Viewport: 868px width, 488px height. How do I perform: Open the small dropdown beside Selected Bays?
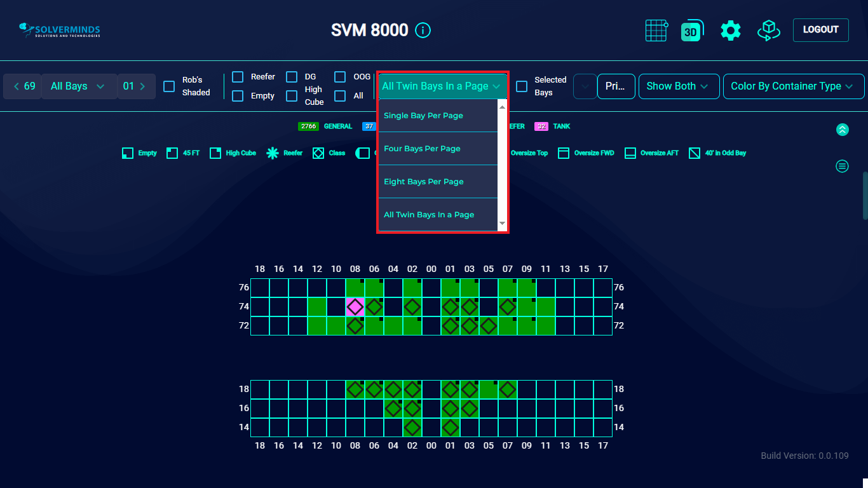tap(585, 86)
